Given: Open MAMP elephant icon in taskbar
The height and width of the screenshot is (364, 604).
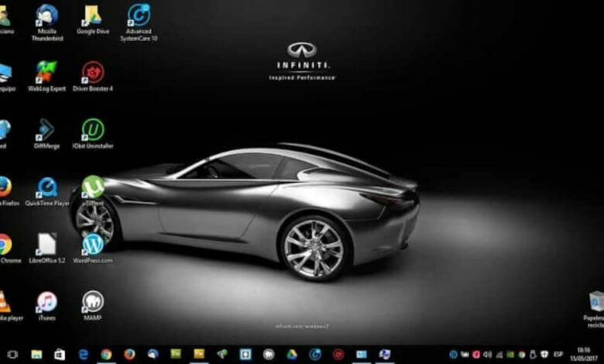Looking at the screenshot, I should tap(269, 355).
